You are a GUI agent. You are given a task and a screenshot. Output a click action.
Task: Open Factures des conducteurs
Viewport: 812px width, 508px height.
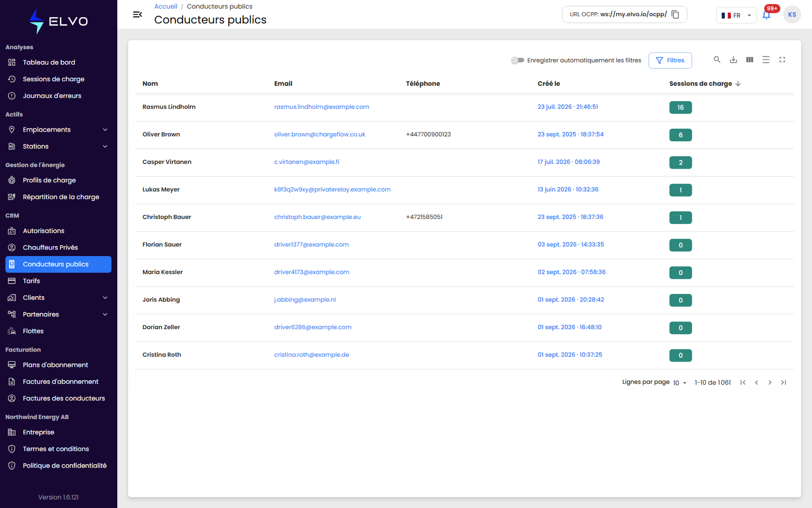point(58,399)
